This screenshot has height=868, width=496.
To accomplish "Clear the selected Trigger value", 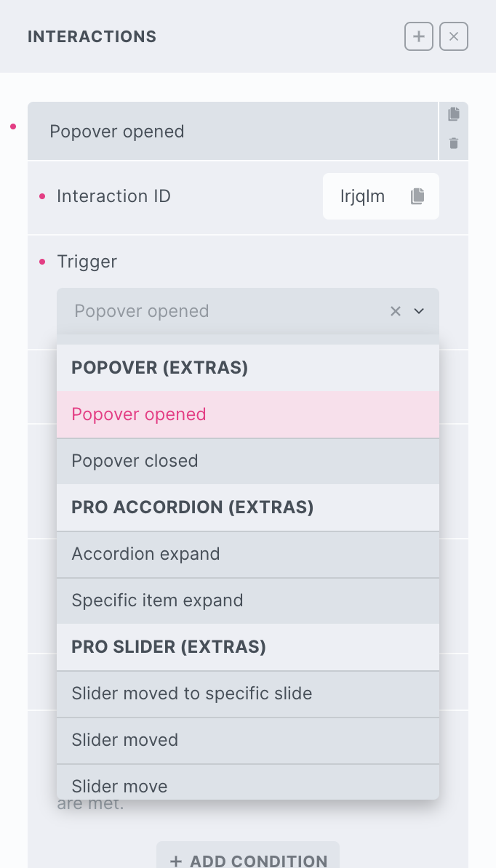I will (396, 311).
